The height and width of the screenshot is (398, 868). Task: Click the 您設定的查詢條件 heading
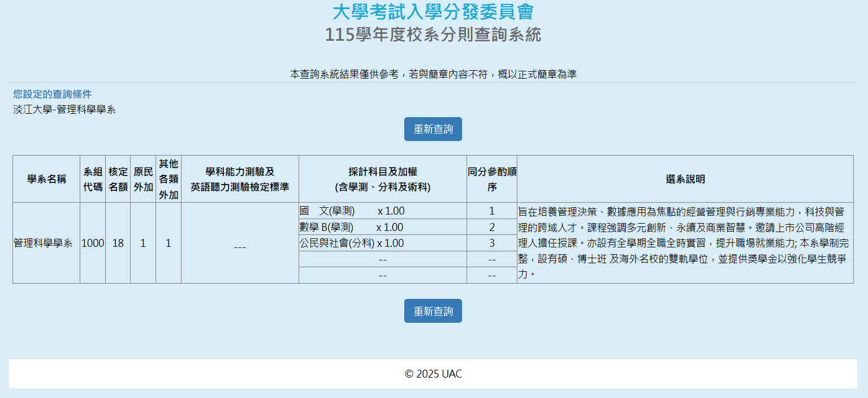(x=52, y=94)
